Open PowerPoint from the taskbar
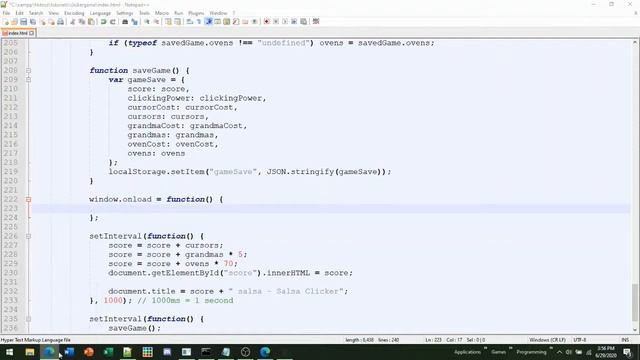 (x=89, y=352)
